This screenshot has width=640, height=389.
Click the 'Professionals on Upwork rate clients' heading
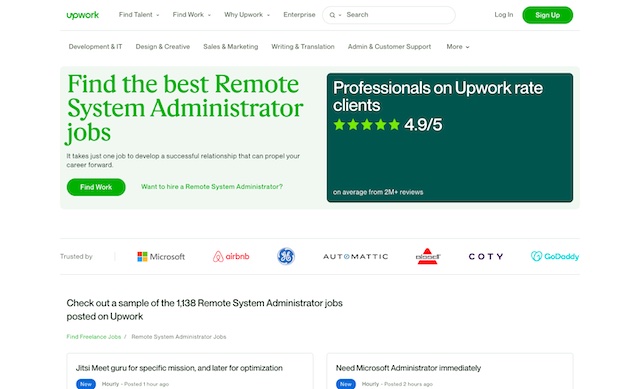click(438, 96)
